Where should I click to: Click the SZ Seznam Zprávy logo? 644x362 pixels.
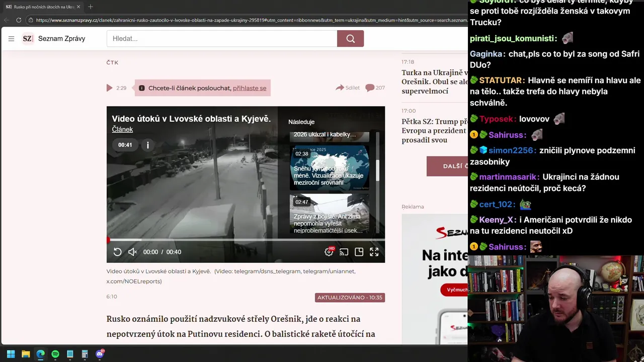point(54,39)
